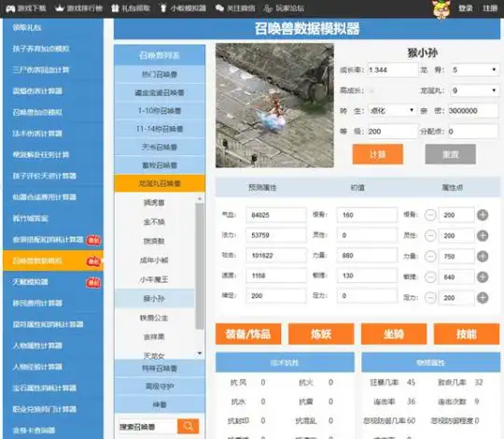Decrease 定力 attribute points with minus icon
The image size is (504, 439).
pos(430,298)
